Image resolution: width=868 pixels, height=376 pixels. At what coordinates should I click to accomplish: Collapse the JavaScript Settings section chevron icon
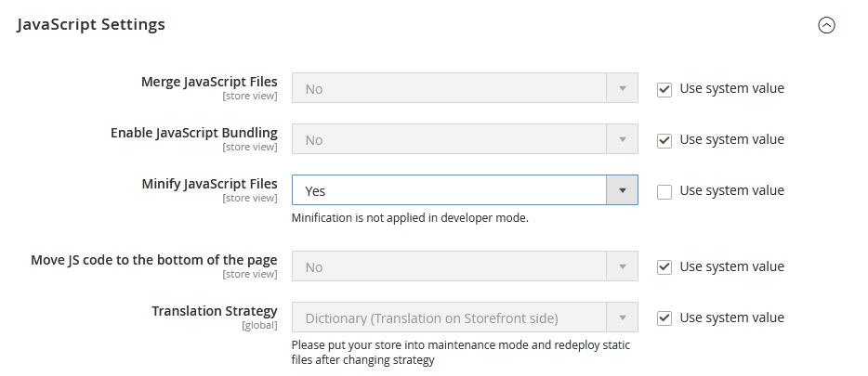[x=826, y=26]
